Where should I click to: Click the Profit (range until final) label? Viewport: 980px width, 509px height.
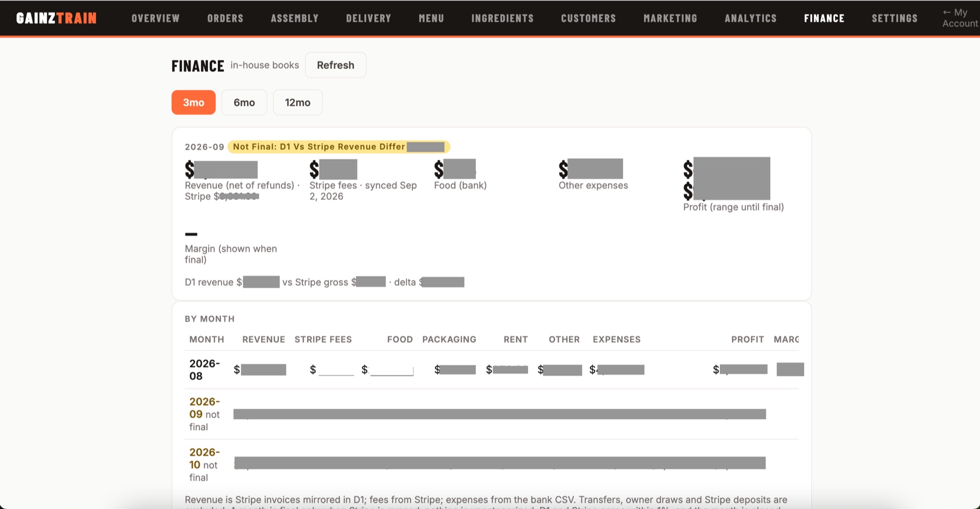pyautogui.click(x=733, y=207)
